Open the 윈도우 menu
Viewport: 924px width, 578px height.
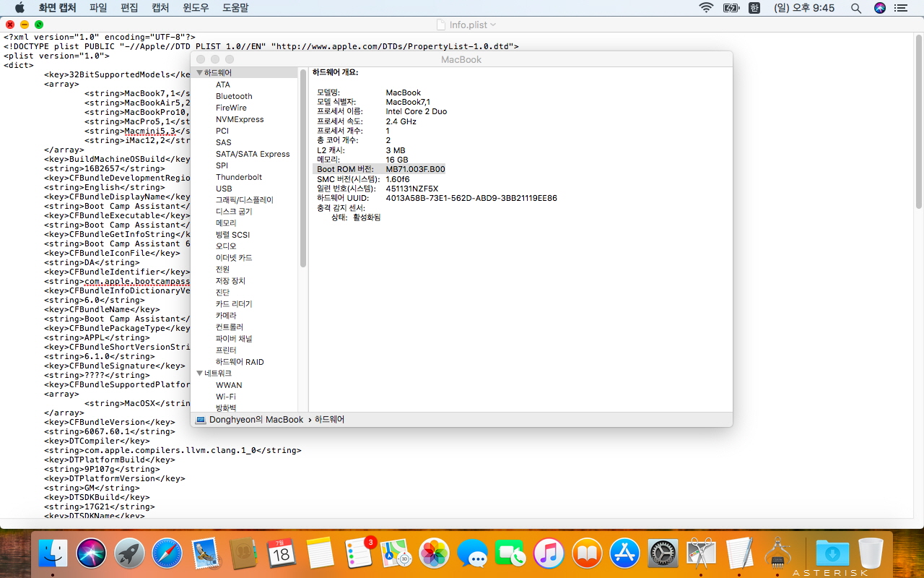[x=196, y=8]
